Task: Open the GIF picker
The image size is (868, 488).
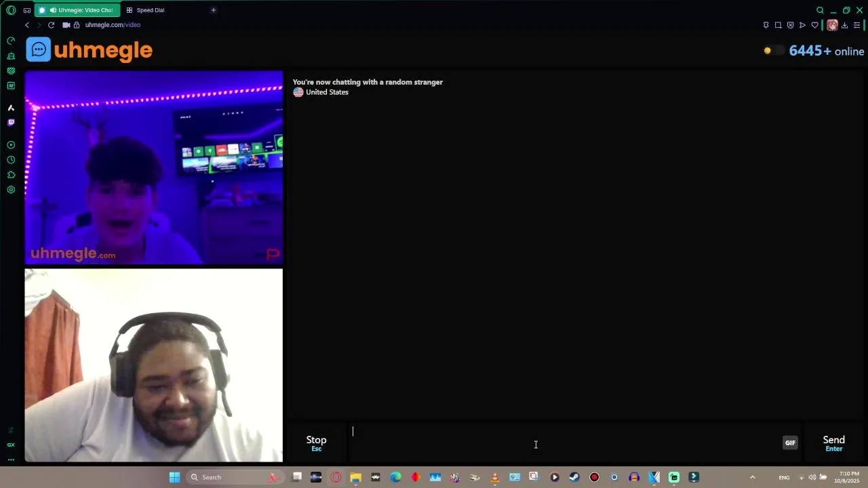Action: (x=790, y=443)
